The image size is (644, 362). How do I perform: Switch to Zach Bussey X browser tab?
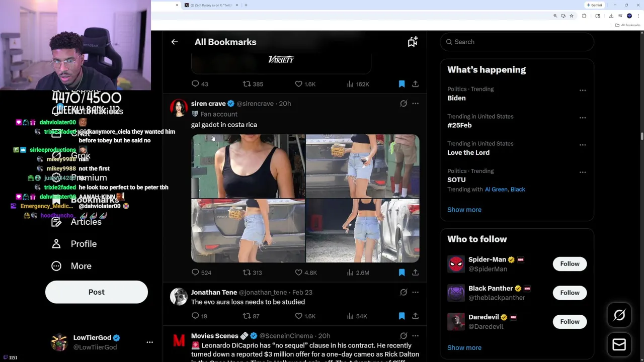coord(210,5)
